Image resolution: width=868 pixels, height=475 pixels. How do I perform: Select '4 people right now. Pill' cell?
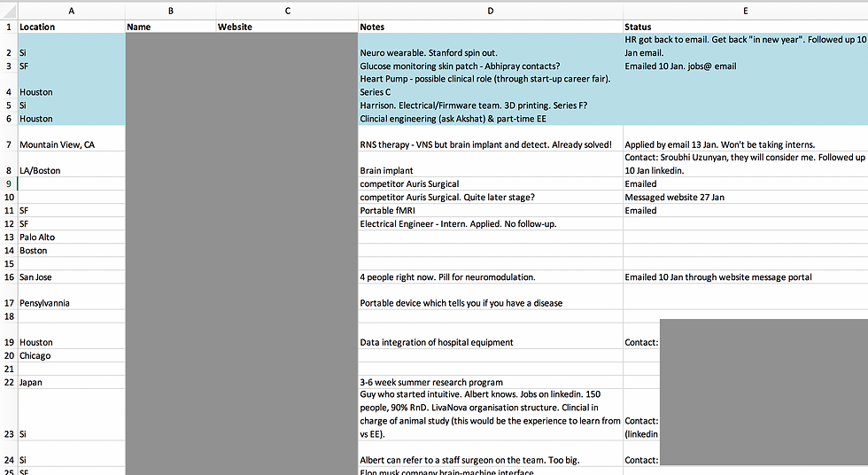tap(491, 276)
